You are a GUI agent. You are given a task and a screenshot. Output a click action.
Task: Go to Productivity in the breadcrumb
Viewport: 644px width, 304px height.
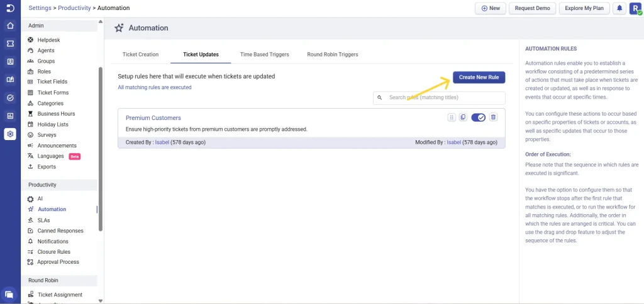(74, 8)
